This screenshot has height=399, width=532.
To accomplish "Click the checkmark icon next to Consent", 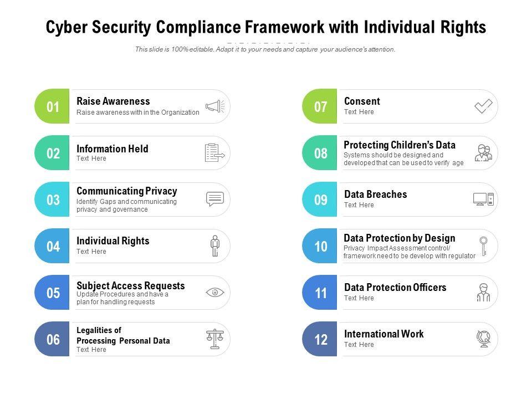I will click(x=483, y=106).
